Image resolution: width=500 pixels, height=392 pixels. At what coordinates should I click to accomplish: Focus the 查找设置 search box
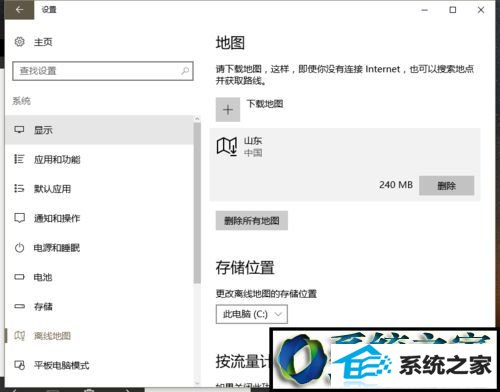103,71
